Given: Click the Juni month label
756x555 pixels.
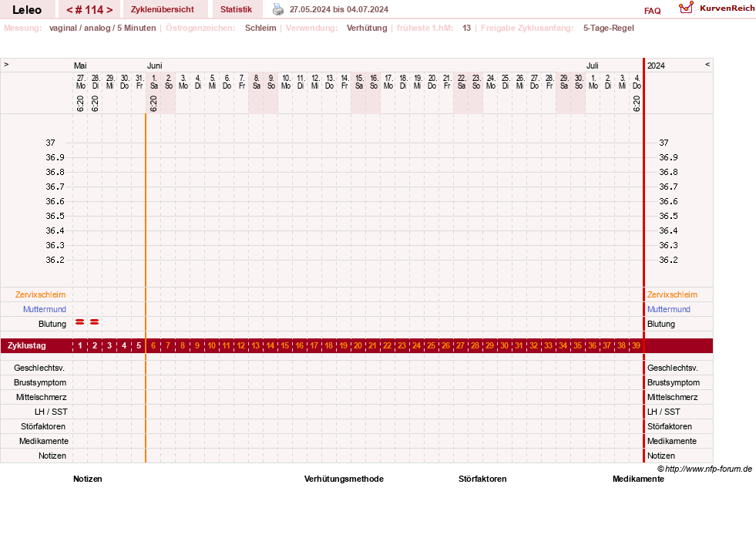Looking at the screenshot, I should click(155, 66).
